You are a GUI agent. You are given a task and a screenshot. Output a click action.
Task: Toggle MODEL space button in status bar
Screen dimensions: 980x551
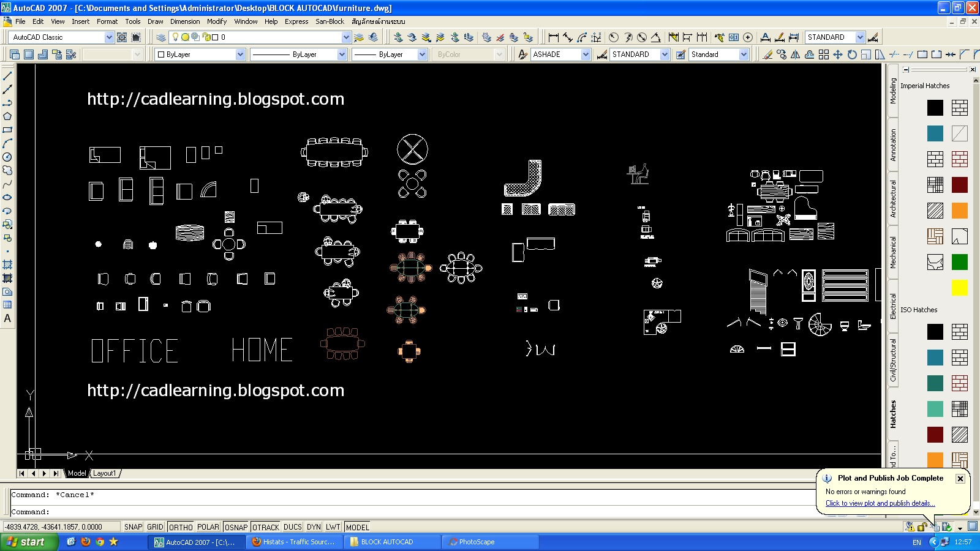point(357,527)
